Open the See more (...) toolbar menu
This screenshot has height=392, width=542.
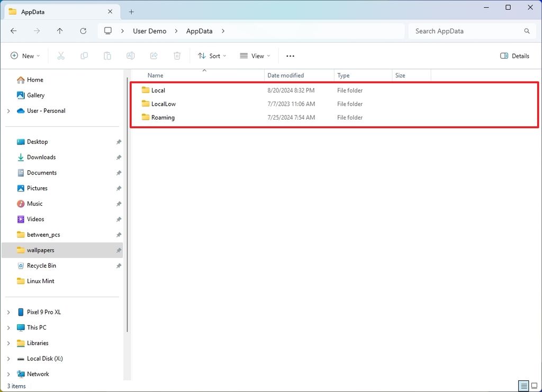coord(290,56)
